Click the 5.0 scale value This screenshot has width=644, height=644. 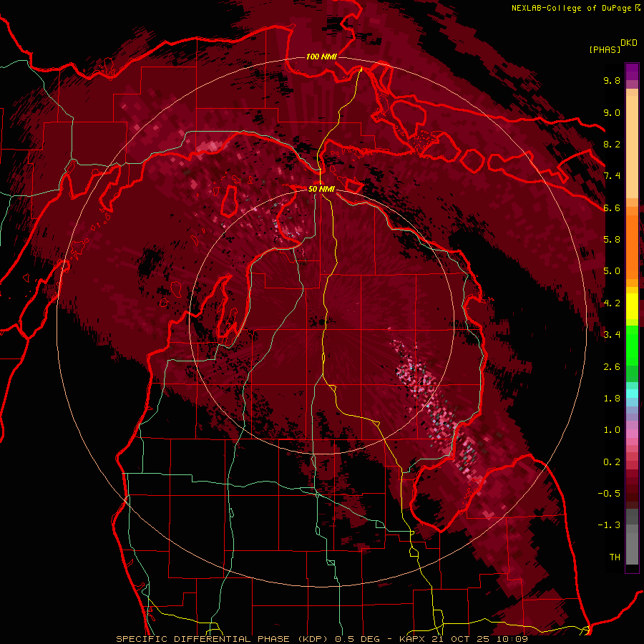click(612, 271)
